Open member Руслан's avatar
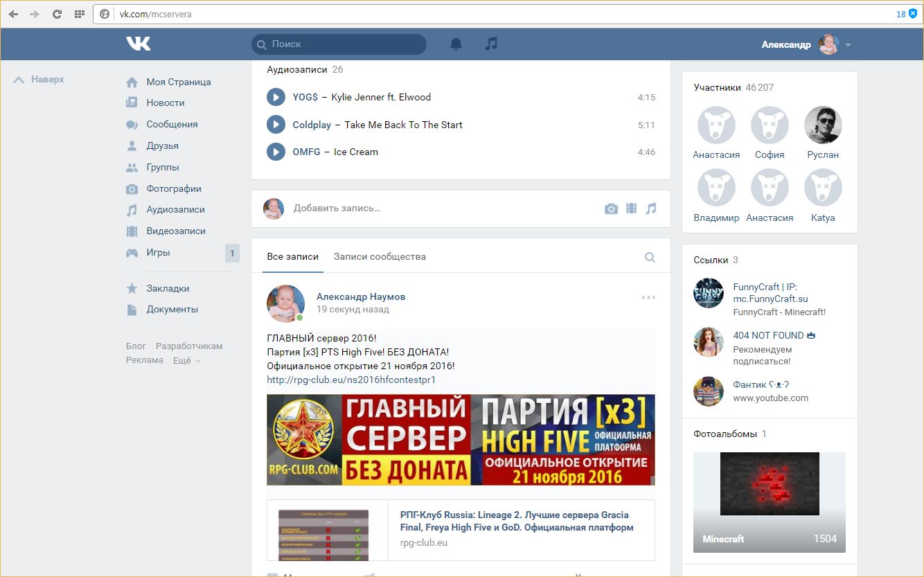Screen dimensions: 924x577 tap(823, 125)
